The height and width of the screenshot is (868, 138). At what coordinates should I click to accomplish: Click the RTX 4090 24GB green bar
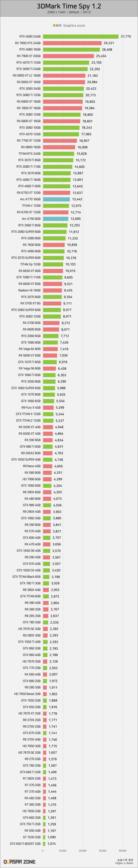80,36
